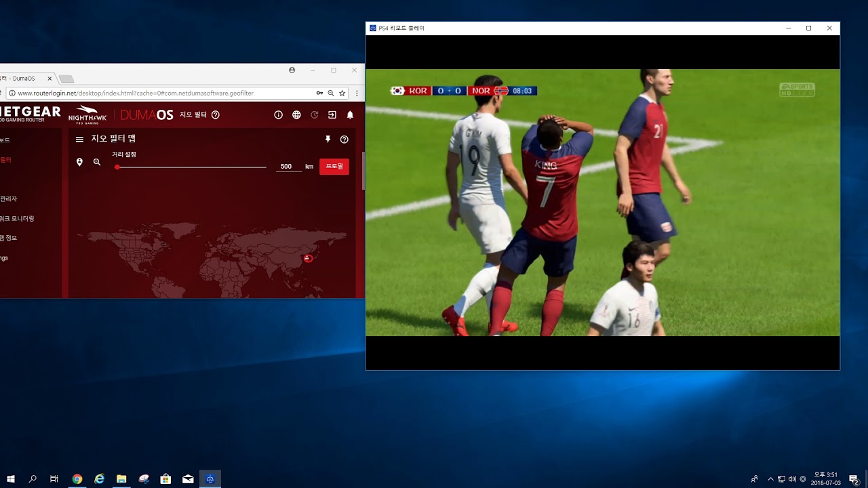Image resolution: width=868 pixels, height=488 pixels.
Task: Click the magnifier zoom icon in geo-filter map
Action: [x=97, y=163]
